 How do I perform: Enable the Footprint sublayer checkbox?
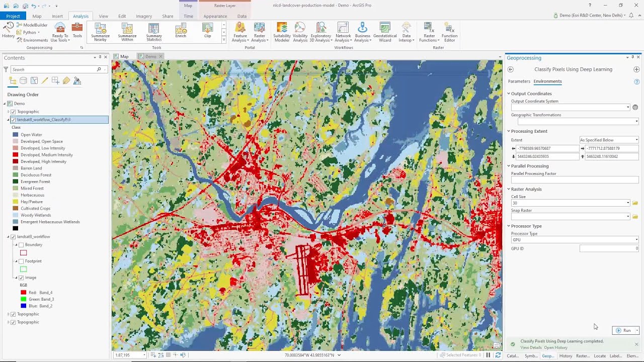21,261
